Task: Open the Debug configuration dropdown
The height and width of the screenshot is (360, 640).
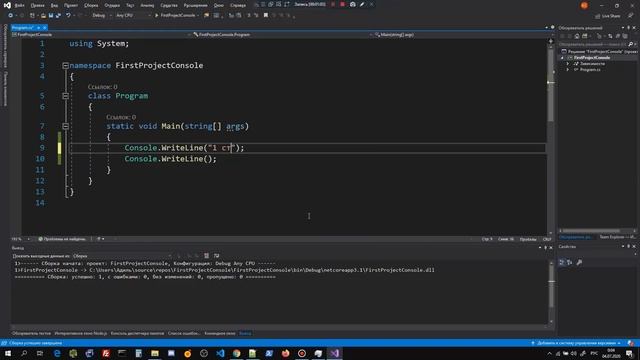Action: click(101, 16)
